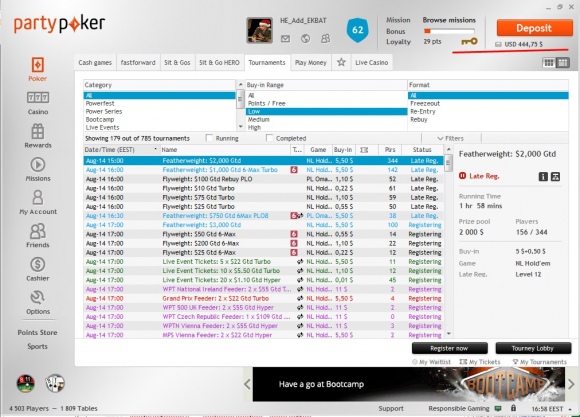Screen dimensions: 580x417
Task: Expand the Filters dropdown
Action: pos(450,138)
